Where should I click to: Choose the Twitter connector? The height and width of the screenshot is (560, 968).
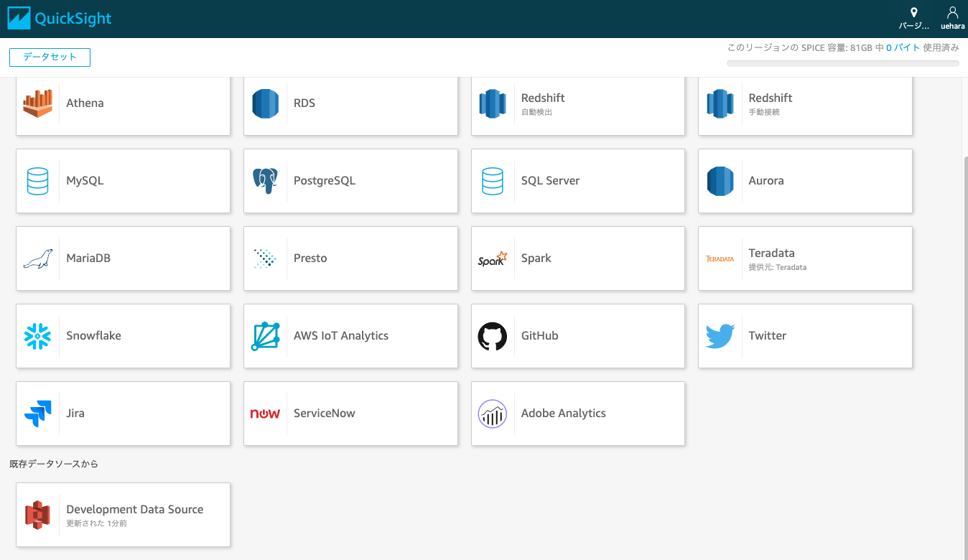pos(804,335)
